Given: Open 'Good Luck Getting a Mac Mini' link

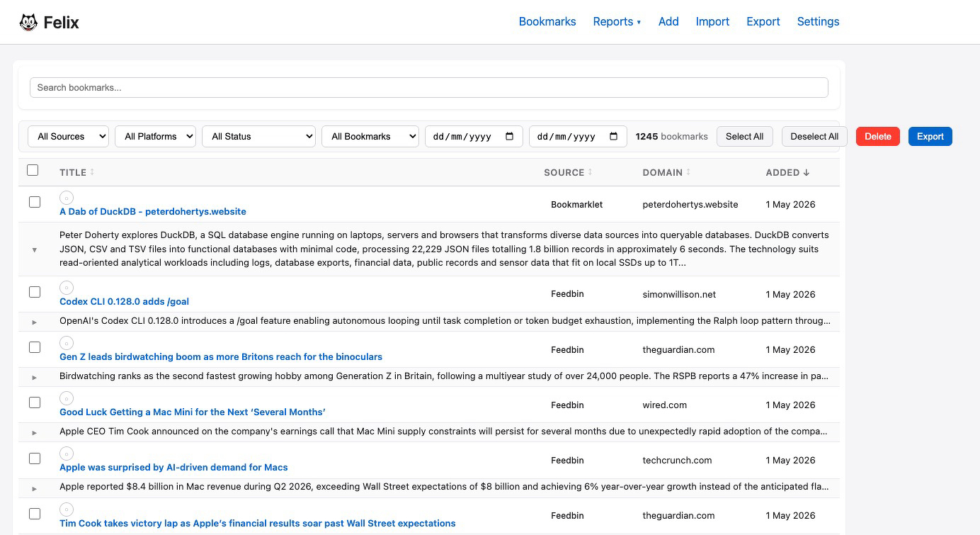Looking at the screenshot, I should (x=193, y=412).
